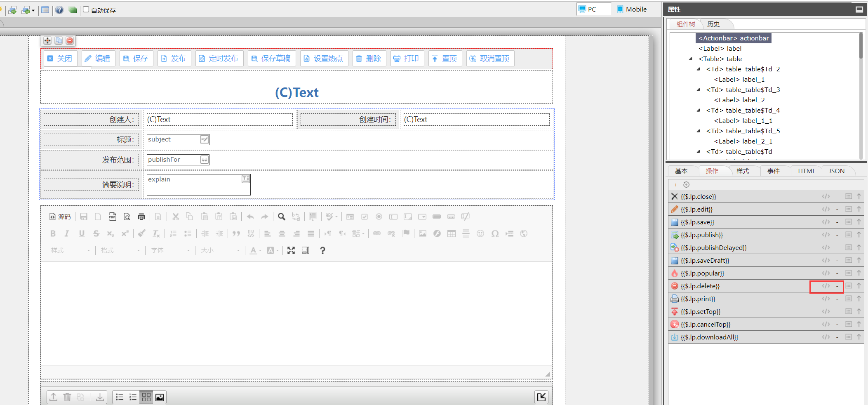Collapse the Table table tree node
868x405 pixels.
(691, 59)
